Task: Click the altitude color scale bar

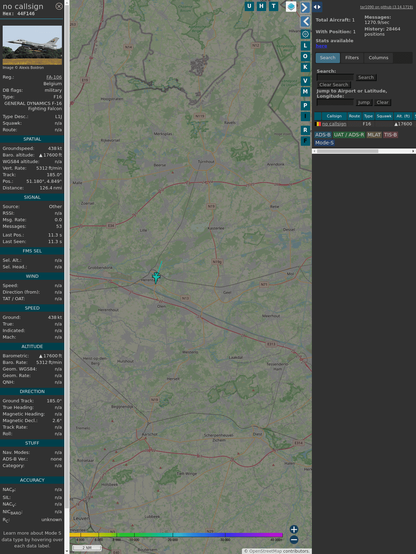Action: [176, 535]
